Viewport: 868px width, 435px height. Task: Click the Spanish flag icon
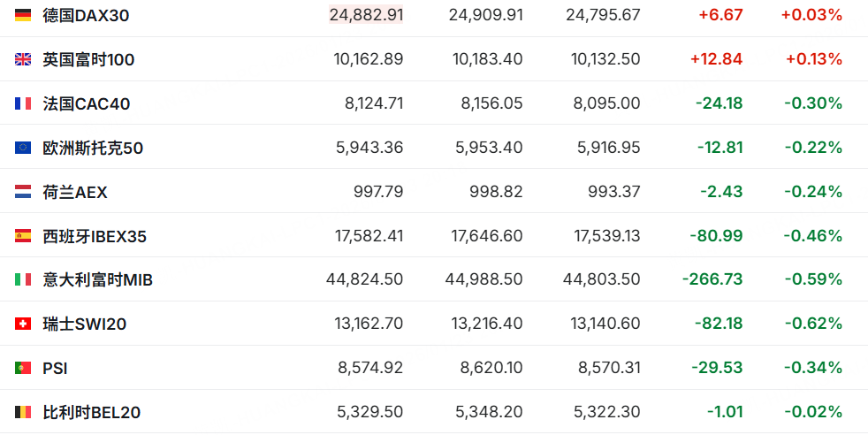click(x=23, y=236)
